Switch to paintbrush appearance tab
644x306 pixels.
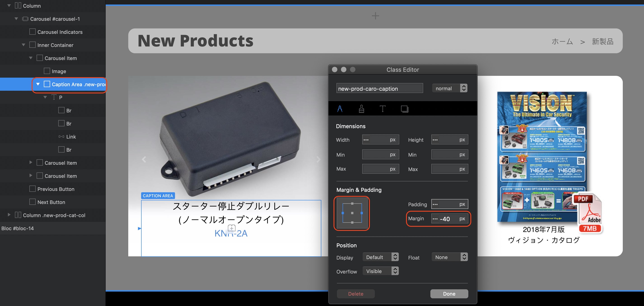point(361,109)
